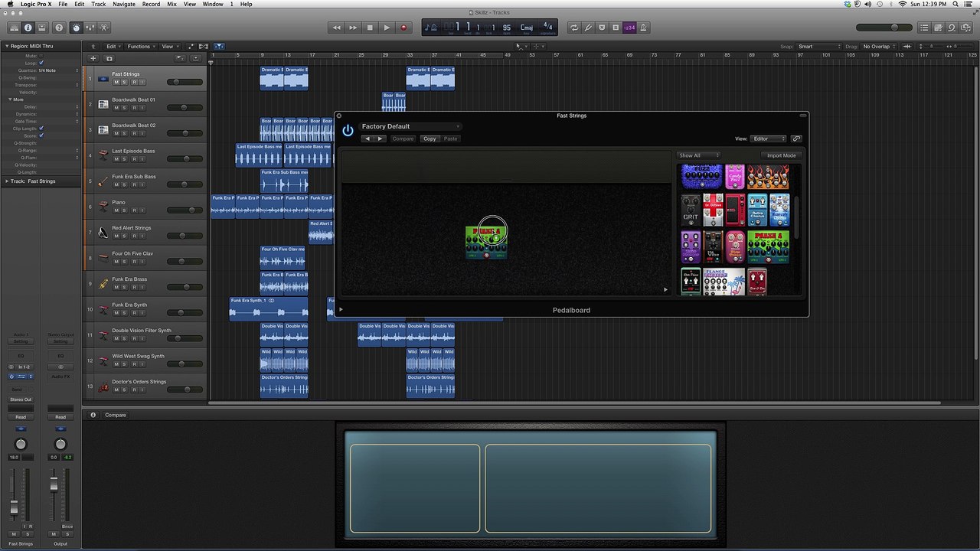980x551 pixels.
Task: Open the View Editor dropdown in Pedalboard
Action: pyautogui.click(x=769, y=139)
